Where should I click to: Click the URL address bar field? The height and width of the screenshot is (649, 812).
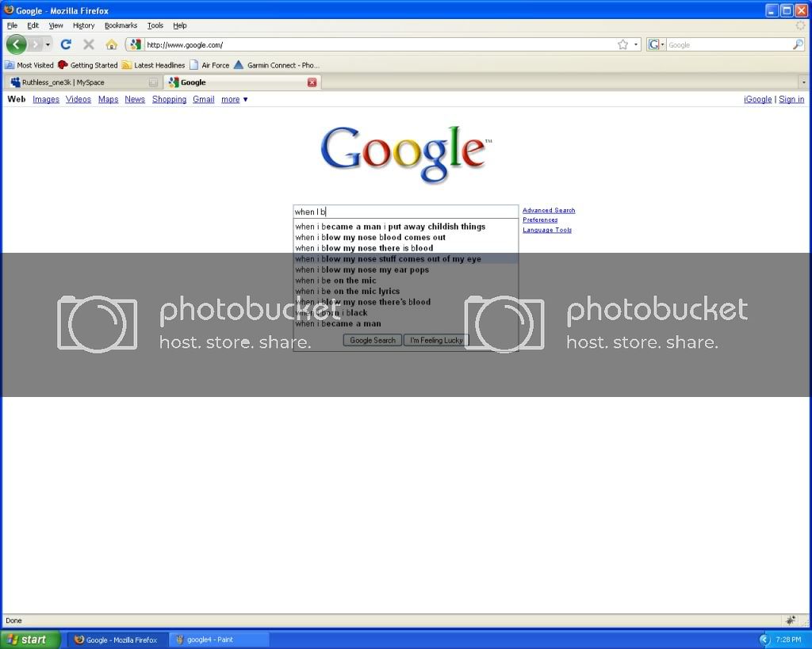[380, 45]
